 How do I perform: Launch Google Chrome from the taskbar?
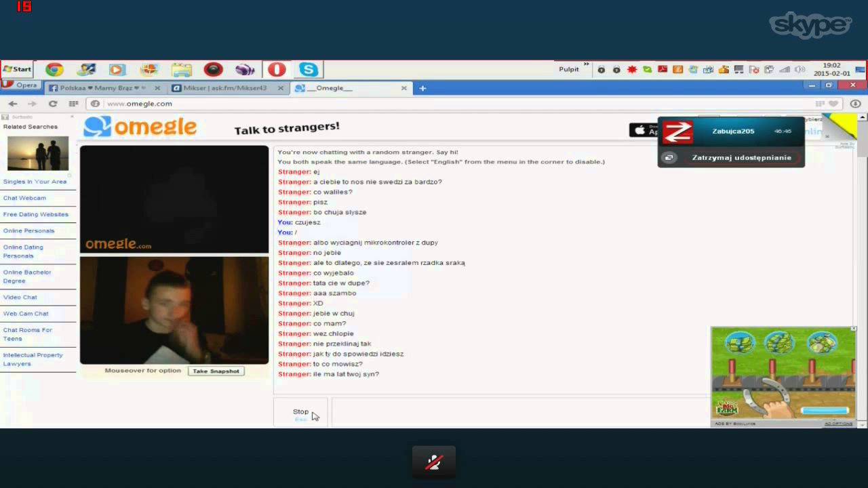54,69
